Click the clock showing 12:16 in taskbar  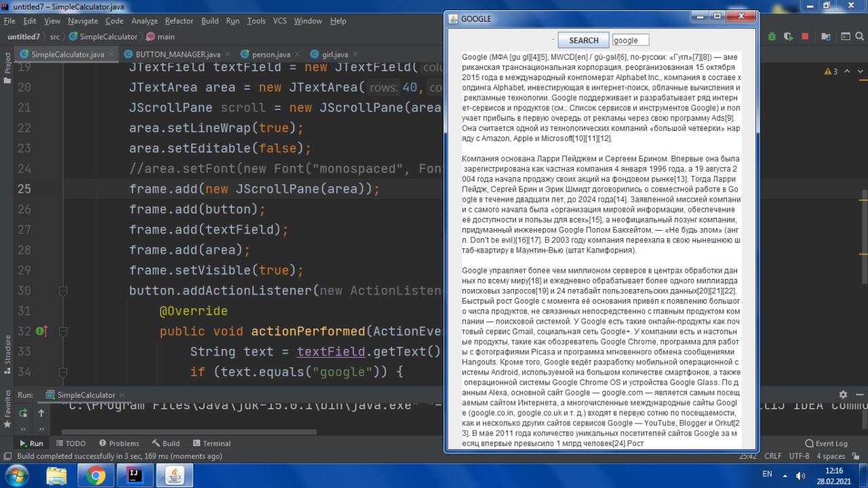click(834, 470)
